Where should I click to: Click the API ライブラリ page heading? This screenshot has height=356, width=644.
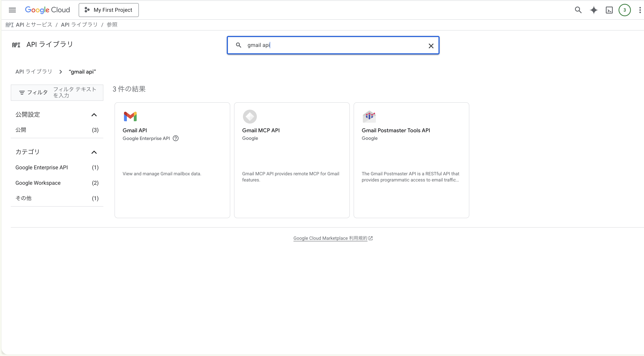(50, 45)
